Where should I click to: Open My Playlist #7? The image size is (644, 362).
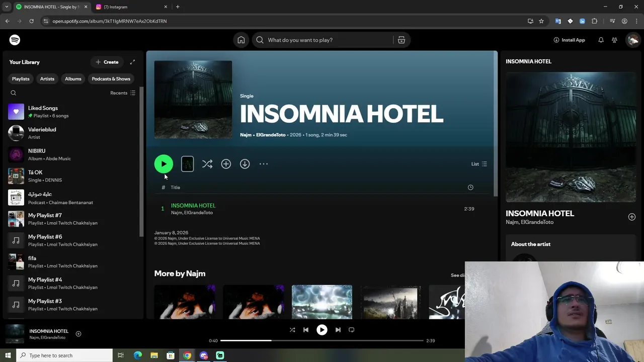pyautogui.click(x=72, y=219)
